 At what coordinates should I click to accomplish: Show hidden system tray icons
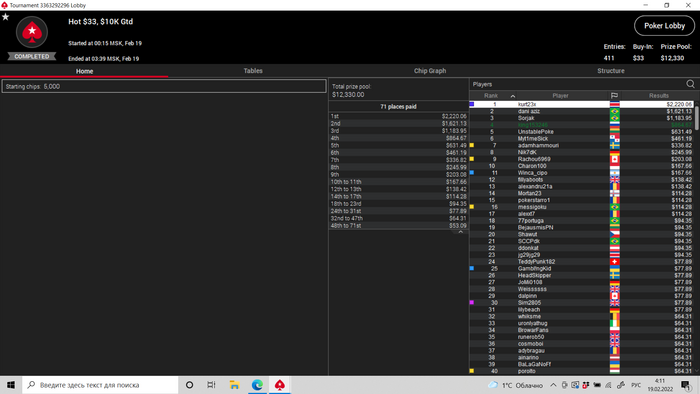click(553, 385)
